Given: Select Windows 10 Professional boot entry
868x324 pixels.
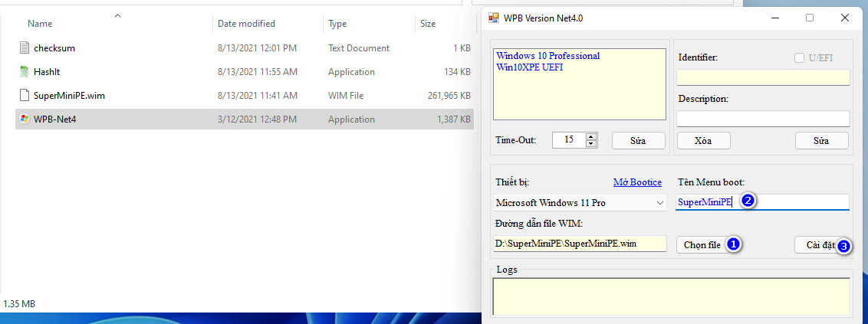Looking at the screenshot, I should click(548, 56).
